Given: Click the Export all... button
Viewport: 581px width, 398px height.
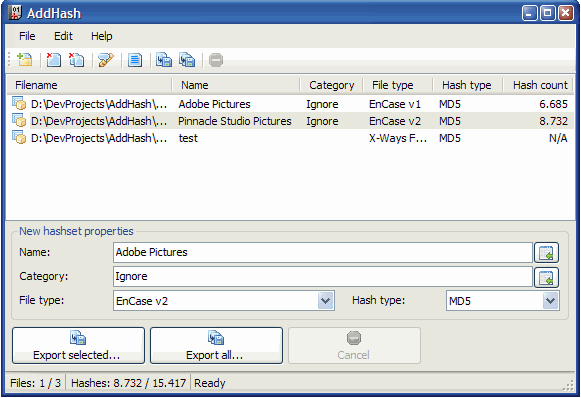Looking at the screenshot, I should [216, 345].
